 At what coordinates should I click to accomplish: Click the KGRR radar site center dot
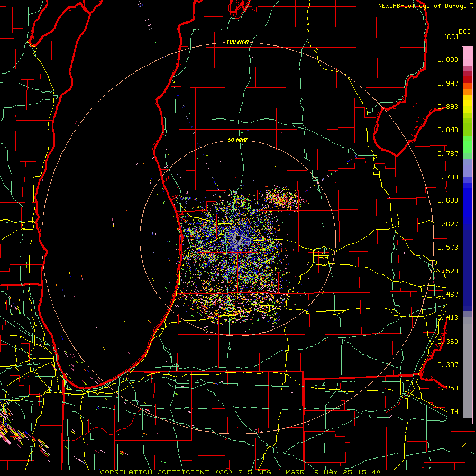click(x=238, y=239)
